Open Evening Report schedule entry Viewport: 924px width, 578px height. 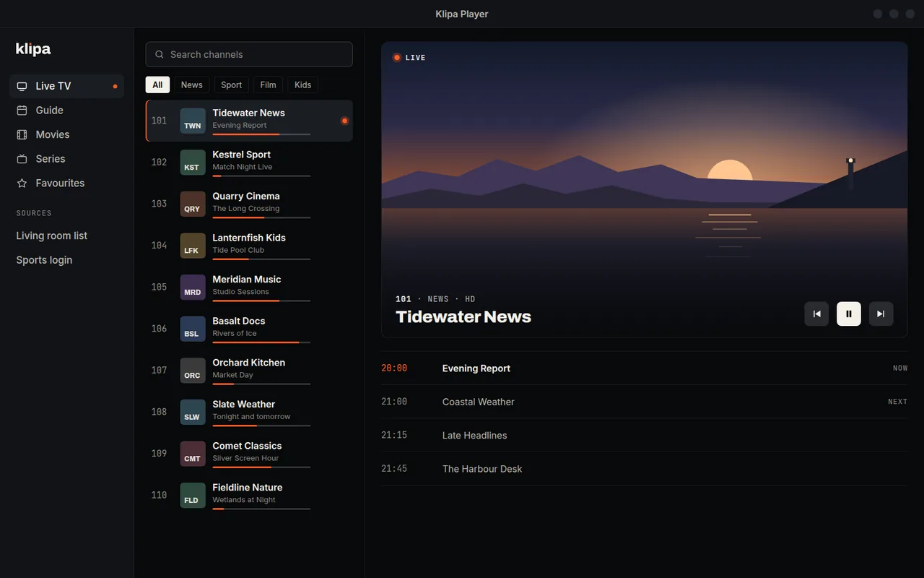[644, 368]
